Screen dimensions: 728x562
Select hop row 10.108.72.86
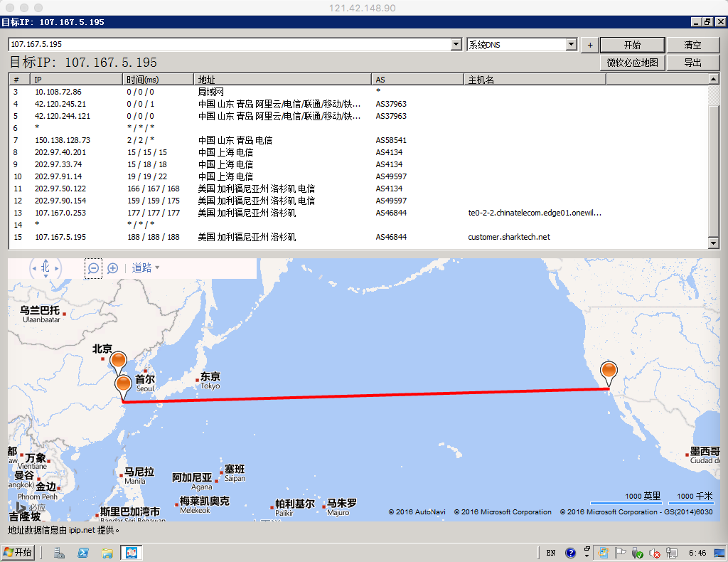358,92
